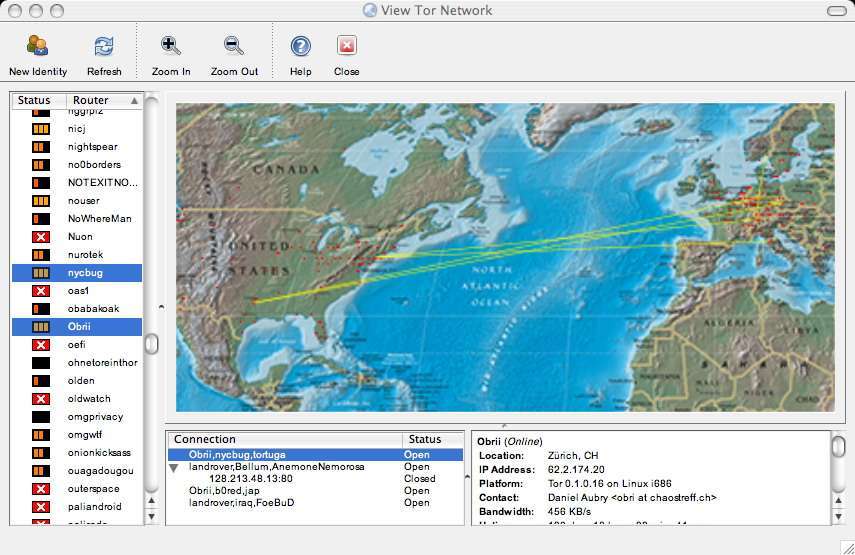Click the Connection column header
Screen dimensions: 855x555
(285, 439)
